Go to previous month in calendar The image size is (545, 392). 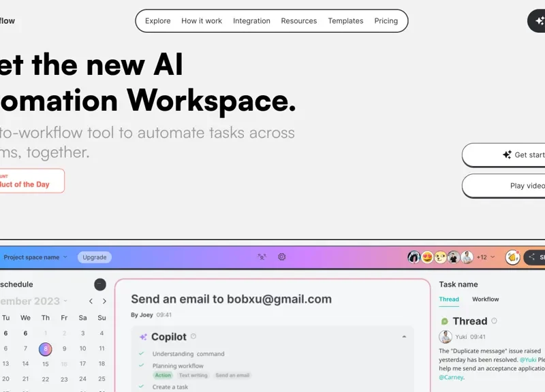click(x=91, y=301)
